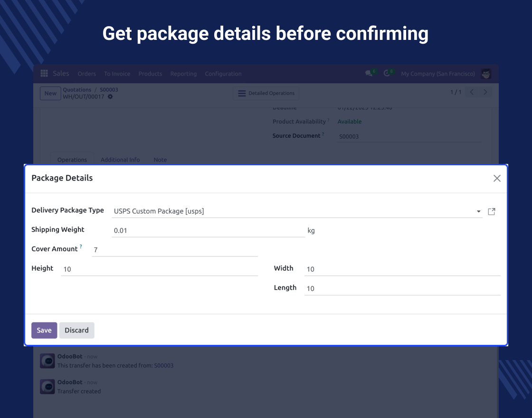Open the To Invoice menu
The height and width of the screenshot is (418, 532).
pos(117,74)
